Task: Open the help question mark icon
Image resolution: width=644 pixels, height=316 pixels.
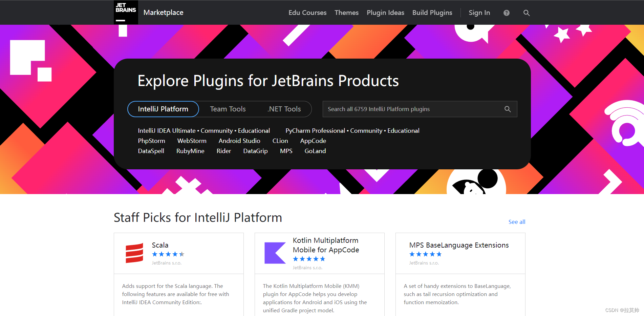Action: point(507,13)
